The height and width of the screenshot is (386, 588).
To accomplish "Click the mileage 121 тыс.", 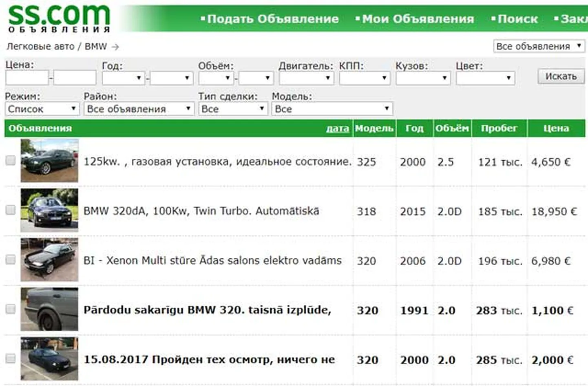I will pos(500,162).
